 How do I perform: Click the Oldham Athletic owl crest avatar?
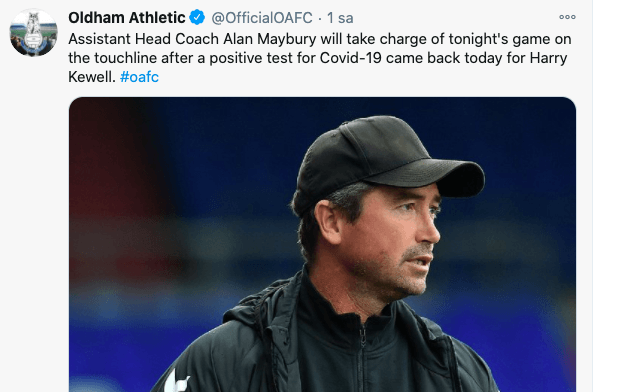pyautogui.click(x=33, y=32)
